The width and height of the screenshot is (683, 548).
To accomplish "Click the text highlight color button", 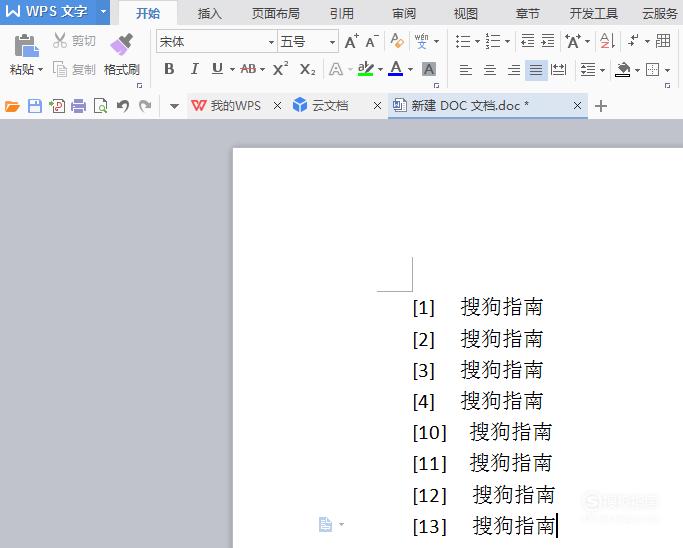I will (x=365, y=69).
